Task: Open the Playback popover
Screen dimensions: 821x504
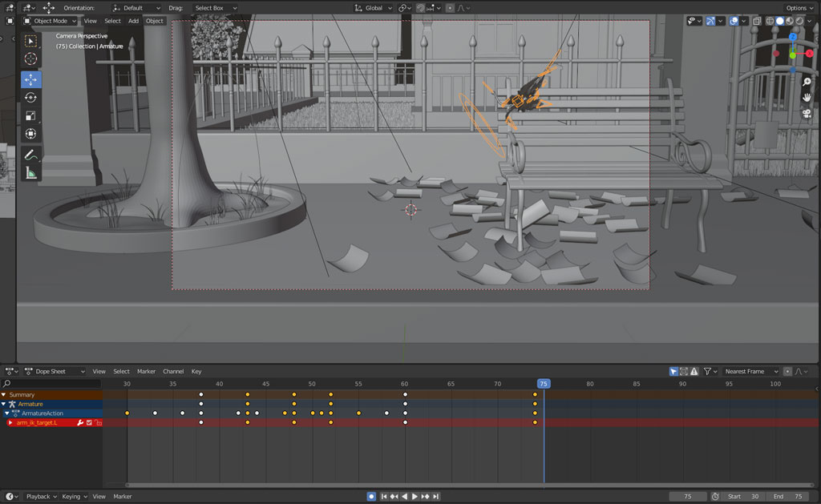Action: point(41,497)
